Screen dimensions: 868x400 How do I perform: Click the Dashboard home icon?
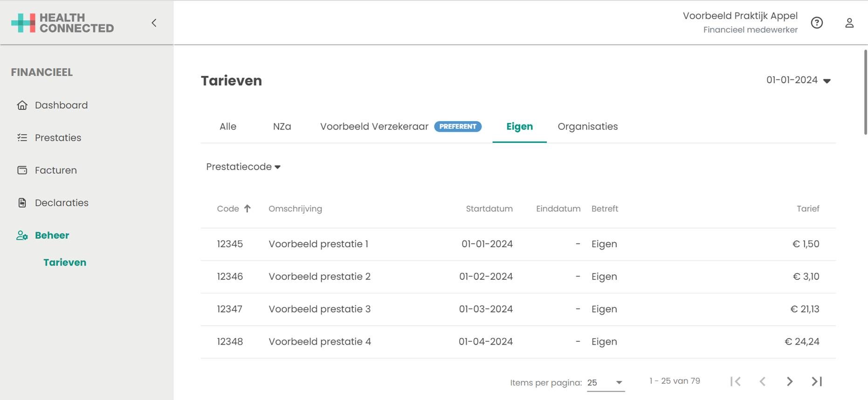tap(22, 105)
